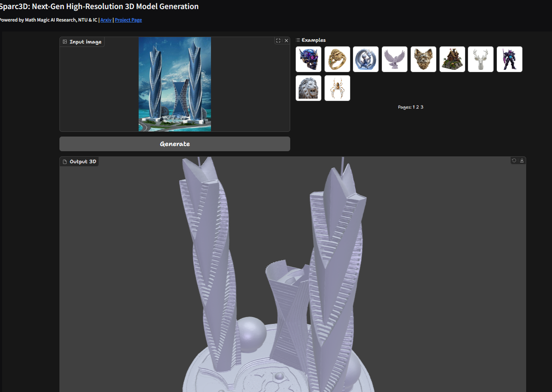The width and height of the screenshot is (552, 392).
Task: Click the "Examples" heading text
Action: tap(314, 40)
